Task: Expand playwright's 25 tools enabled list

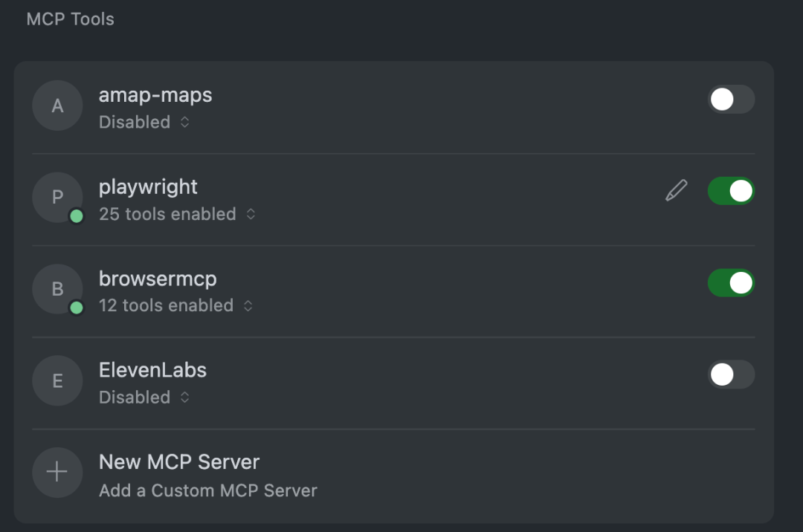Action: (x=251, y=214)
